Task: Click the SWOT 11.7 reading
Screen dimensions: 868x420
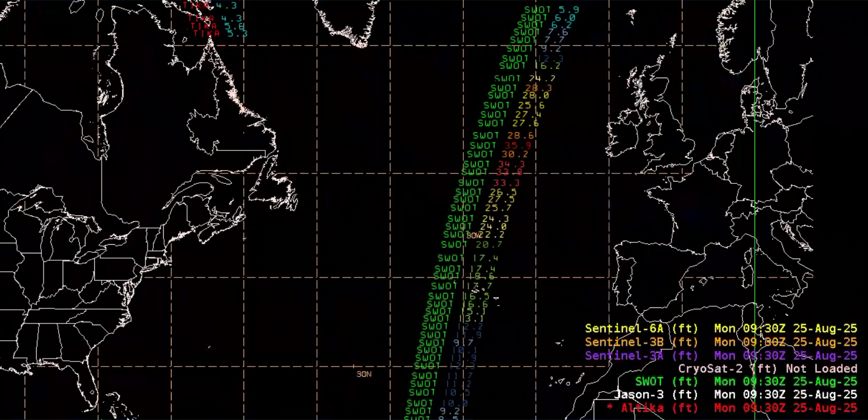Action: [x=443, y=376]
